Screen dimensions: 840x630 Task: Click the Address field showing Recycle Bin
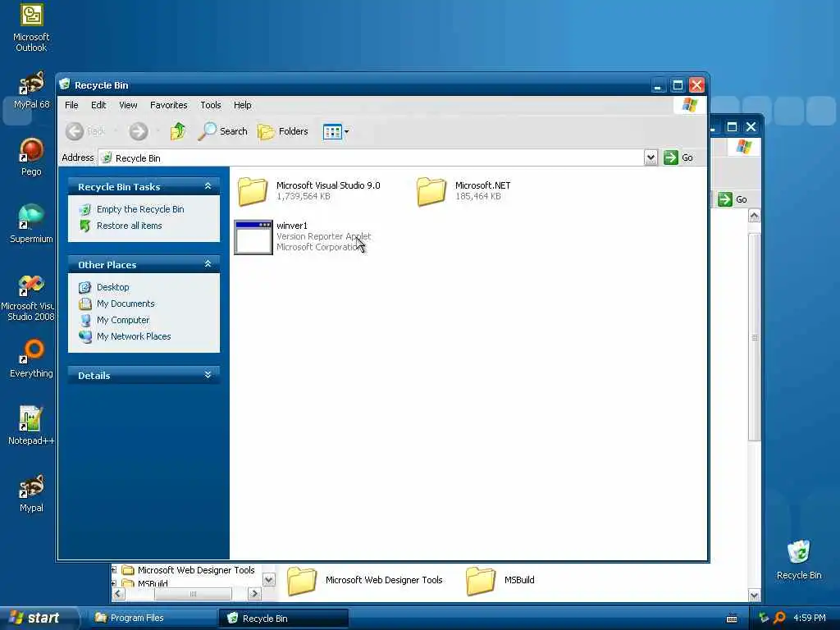point(372,158)
